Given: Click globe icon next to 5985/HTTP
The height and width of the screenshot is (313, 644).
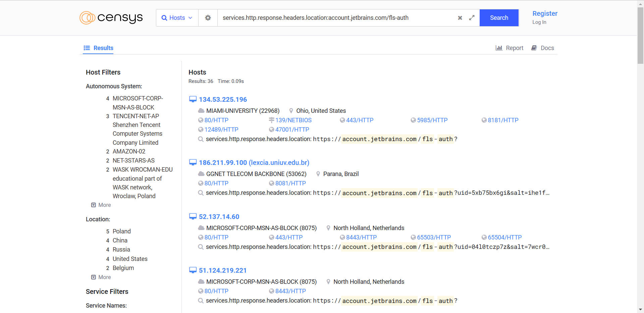Looking at the screenshot, I should tap(413, 120).
